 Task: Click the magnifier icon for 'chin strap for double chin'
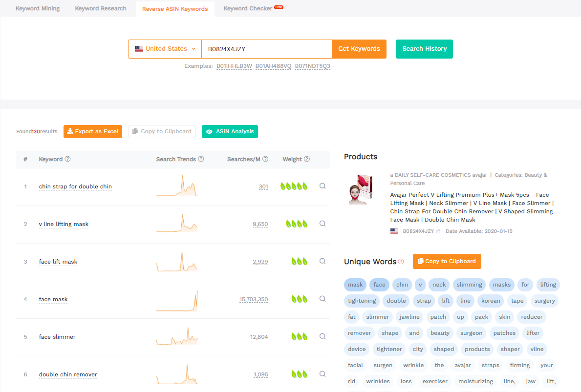pos(323,186)
